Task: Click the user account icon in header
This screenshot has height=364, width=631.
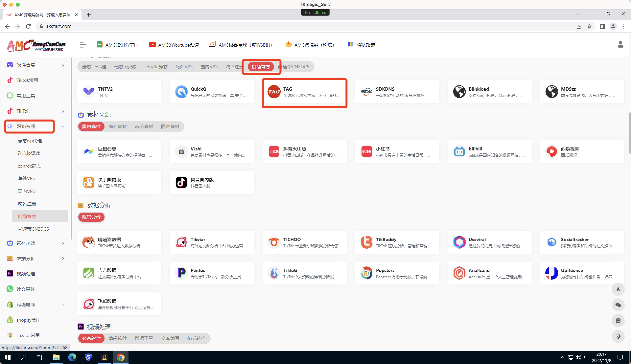Action: point(620,45)
